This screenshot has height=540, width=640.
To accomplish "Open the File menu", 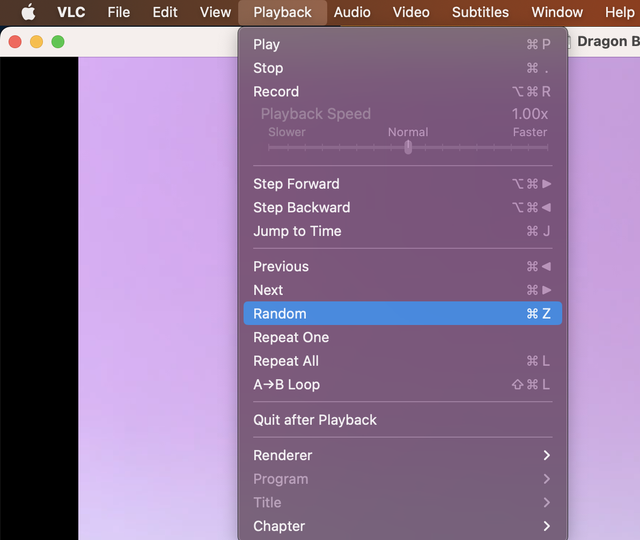I will click(119, 12).
